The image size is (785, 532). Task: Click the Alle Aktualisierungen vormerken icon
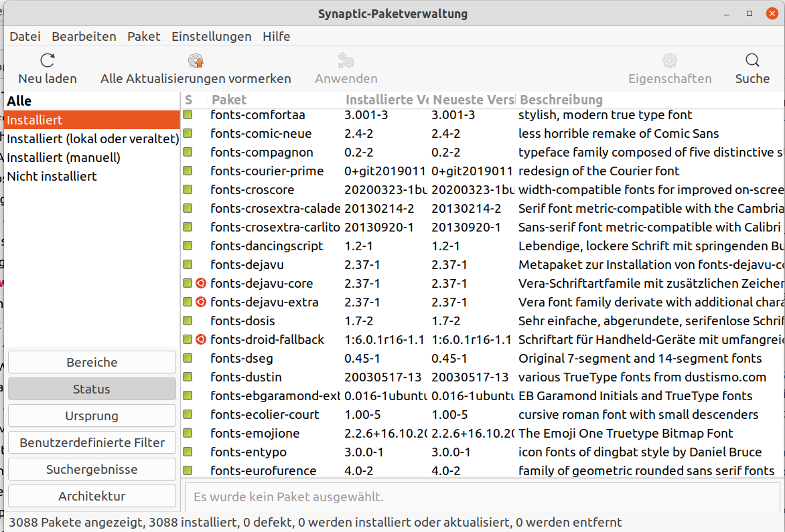pos(196,61)
